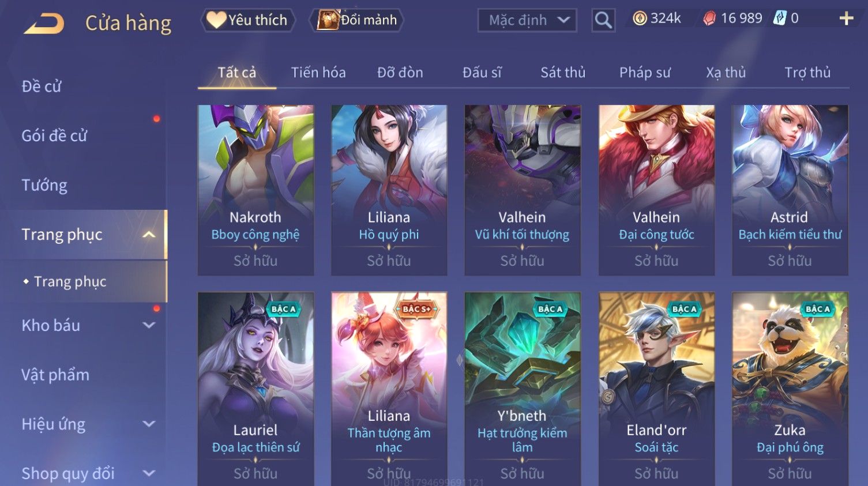Open the Yêu thích heart favorites button

click(x=248, y=20)
